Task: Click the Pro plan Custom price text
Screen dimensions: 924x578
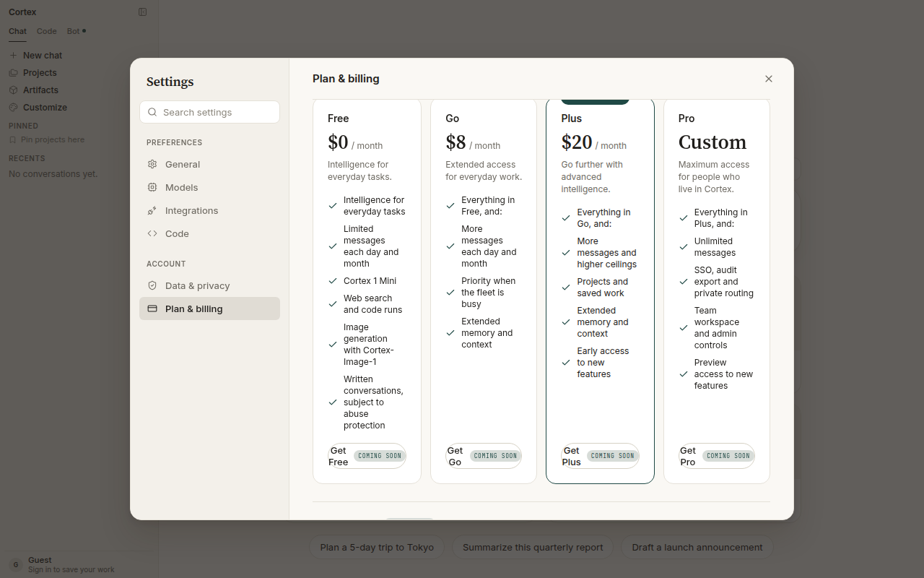Action: 712,142
